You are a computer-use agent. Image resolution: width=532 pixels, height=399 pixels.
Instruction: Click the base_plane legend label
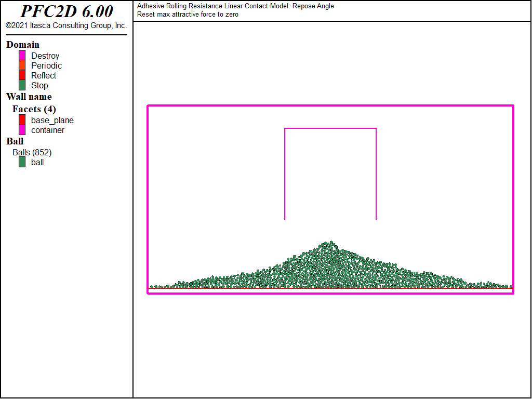click(x=52, y=121)
